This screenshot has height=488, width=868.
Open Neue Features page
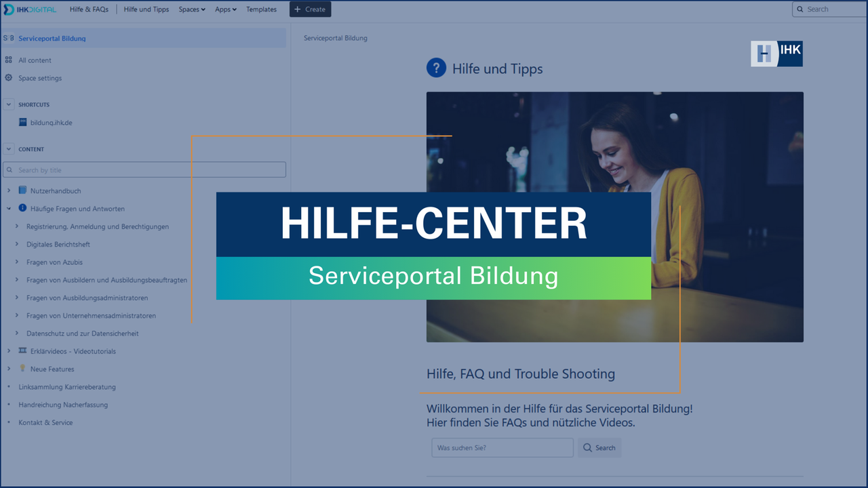tap(52, 369)
